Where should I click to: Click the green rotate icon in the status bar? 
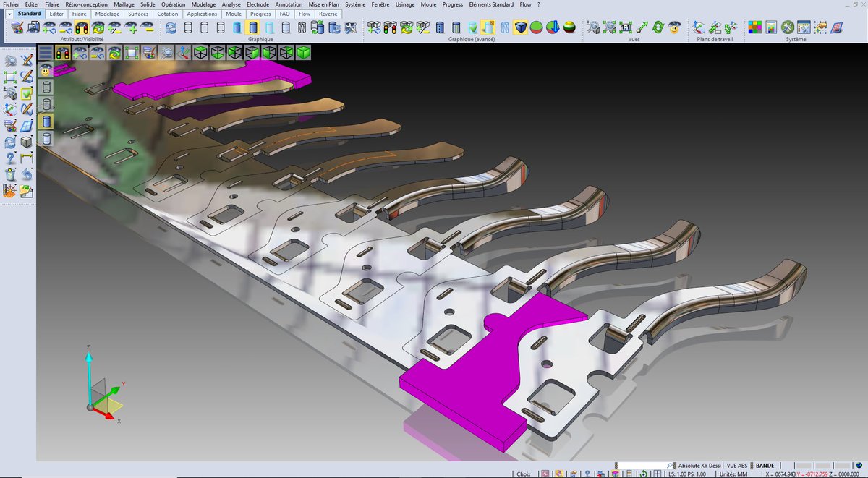[x=642, y=474]
